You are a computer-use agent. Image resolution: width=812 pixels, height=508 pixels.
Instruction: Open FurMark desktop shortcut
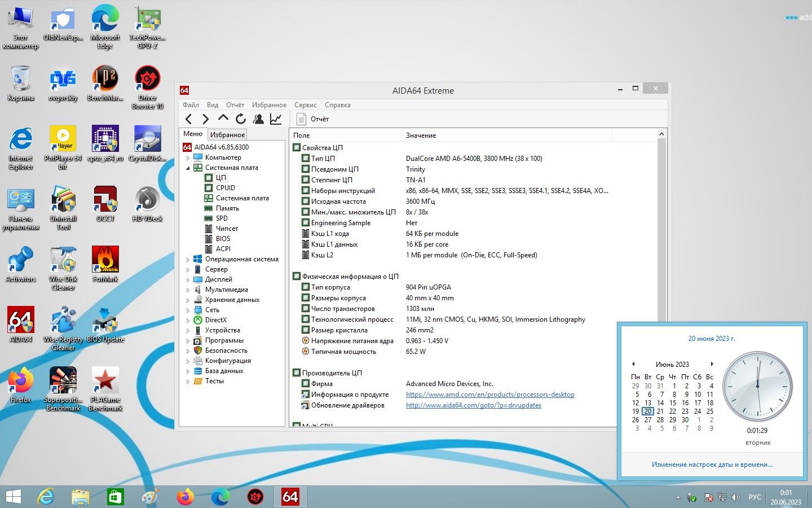pos(105,264)
